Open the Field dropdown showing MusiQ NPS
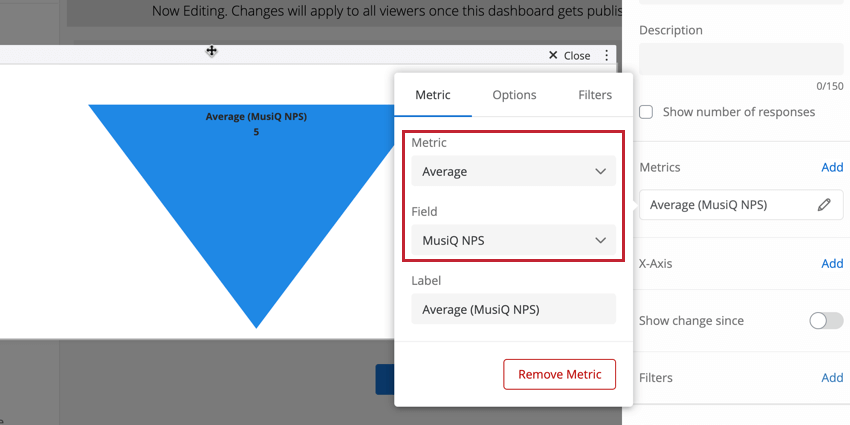Screen dimensions: 850x425 click(513, 240)
